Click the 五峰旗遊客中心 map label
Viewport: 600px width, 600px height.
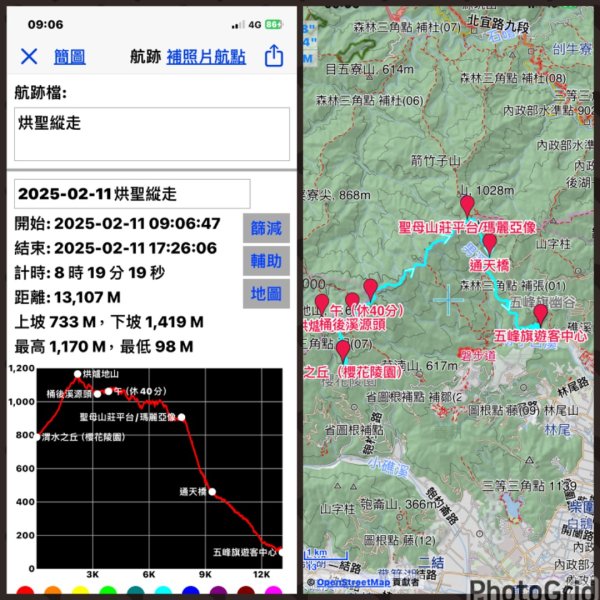click(x=540, y=336)
